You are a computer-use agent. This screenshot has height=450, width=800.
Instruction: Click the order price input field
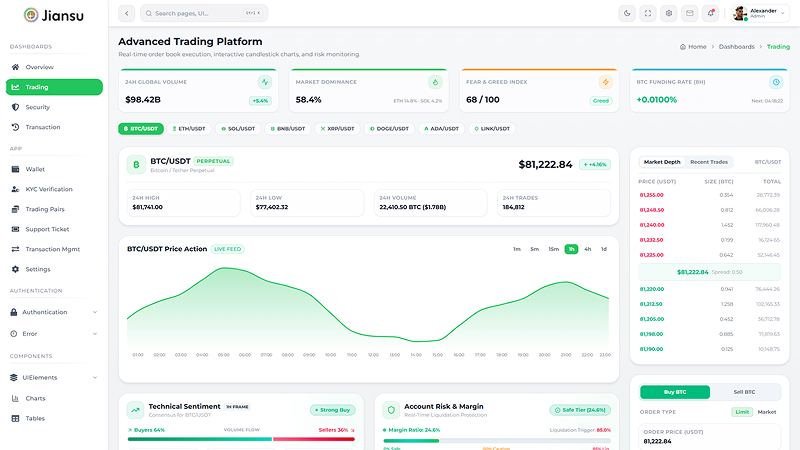click(709, 437)
